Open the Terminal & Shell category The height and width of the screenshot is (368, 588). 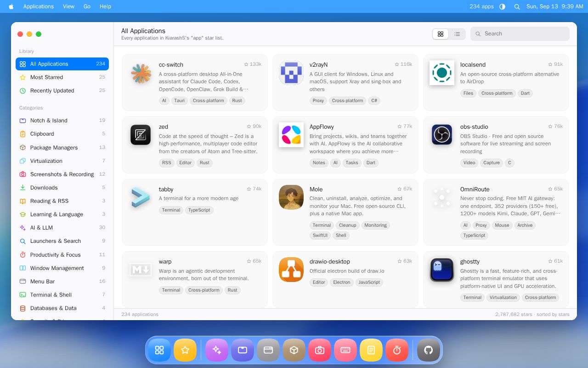62,295
